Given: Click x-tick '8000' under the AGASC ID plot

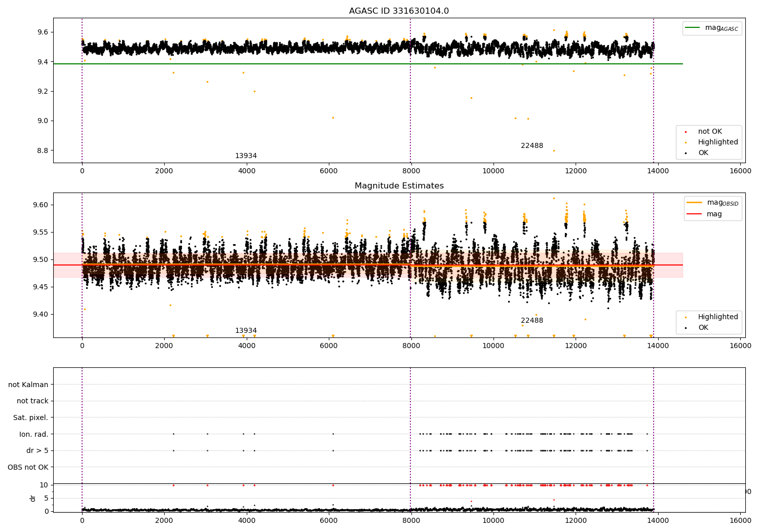Looking at the screenshot, I should click(411, 171).
